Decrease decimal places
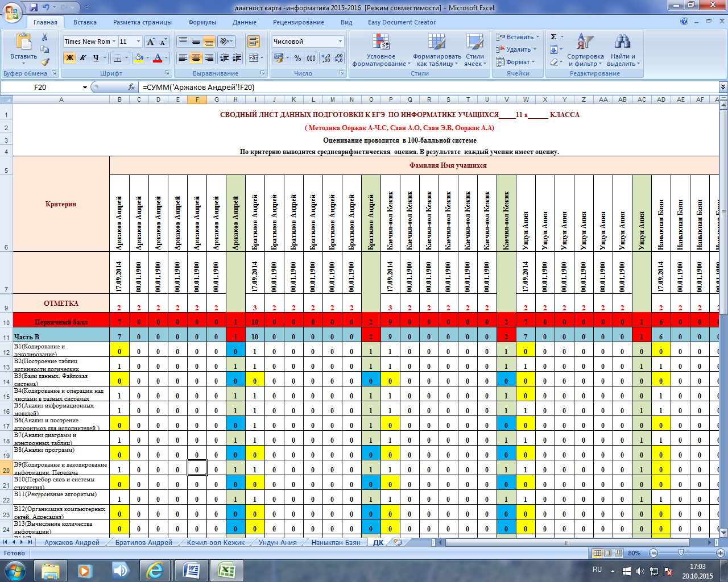728x582 pixels. pos(338,58)
